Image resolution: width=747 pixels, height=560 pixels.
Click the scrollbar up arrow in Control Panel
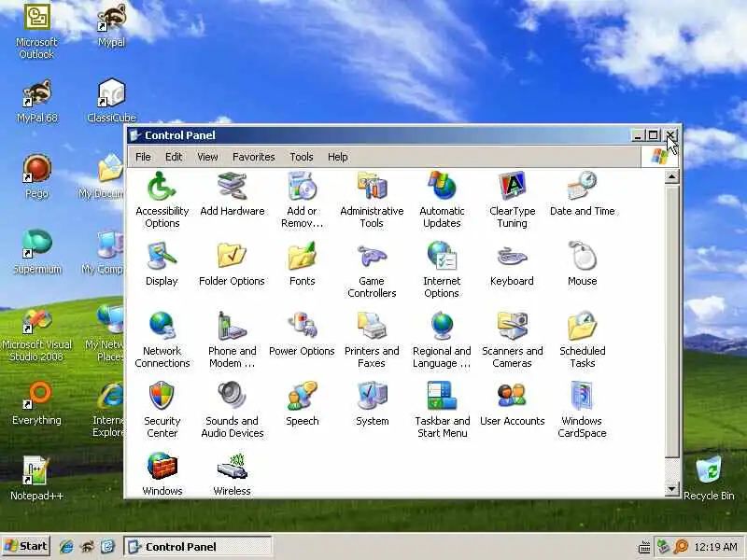[x=671, y=177]
